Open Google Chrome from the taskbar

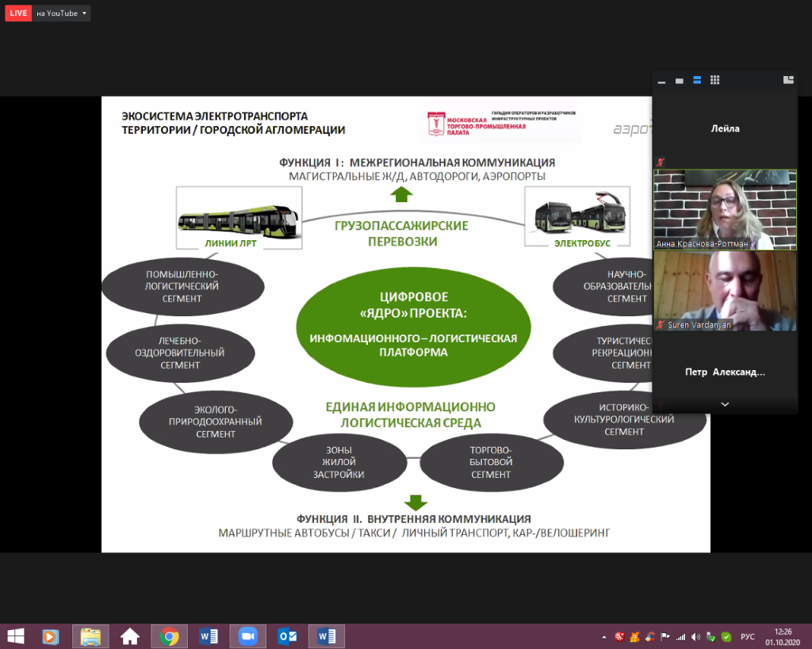point(169,636)
